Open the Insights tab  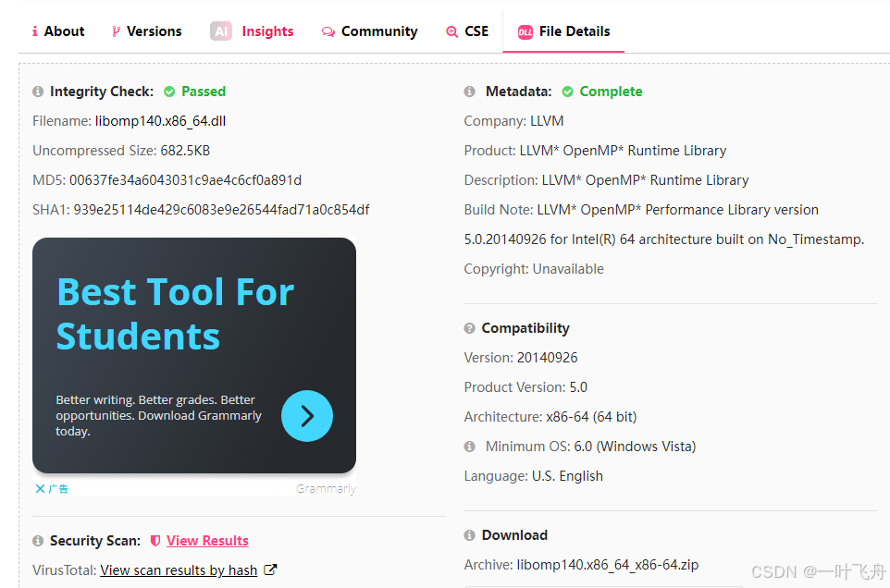(x=252, y=31)
